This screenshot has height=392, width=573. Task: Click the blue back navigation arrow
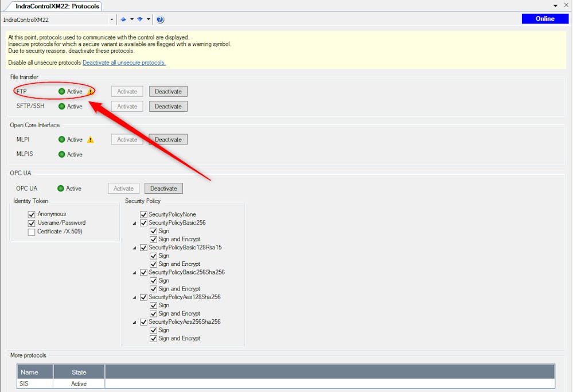point(123,19)
